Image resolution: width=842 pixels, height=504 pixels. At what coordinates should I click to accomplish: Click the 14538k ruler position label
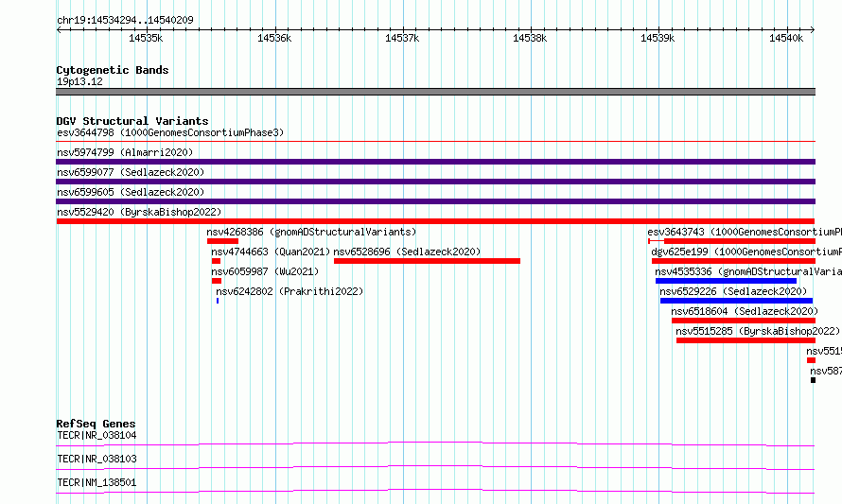(530, 38)
